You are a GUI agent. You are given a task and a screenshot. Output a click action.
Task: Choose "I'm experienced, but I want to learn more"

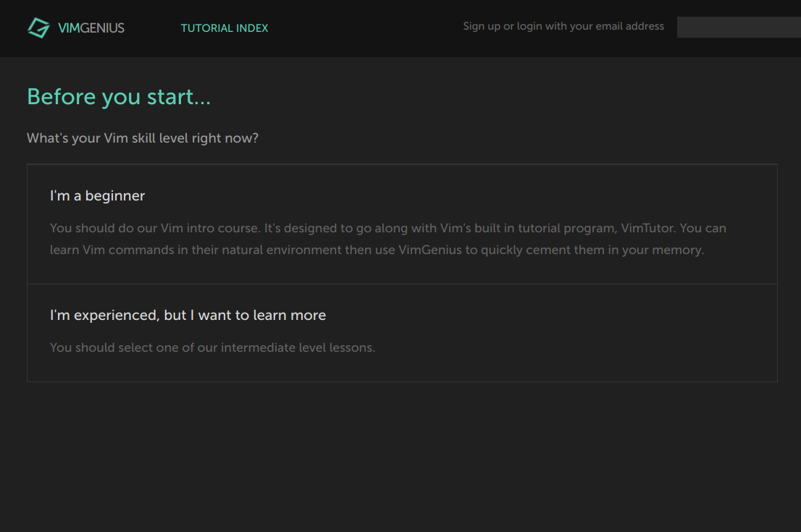(400, 333)
